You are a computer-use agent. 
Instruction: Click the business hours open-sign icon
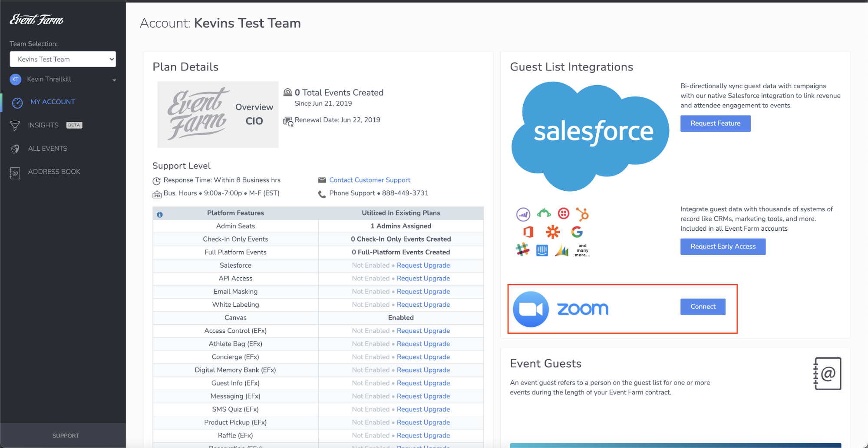pyautogui.click(x=157, y=194)
